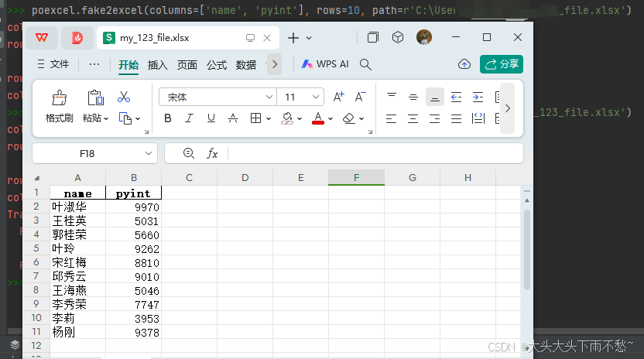Open the user avatar profile

click(424, 37)
